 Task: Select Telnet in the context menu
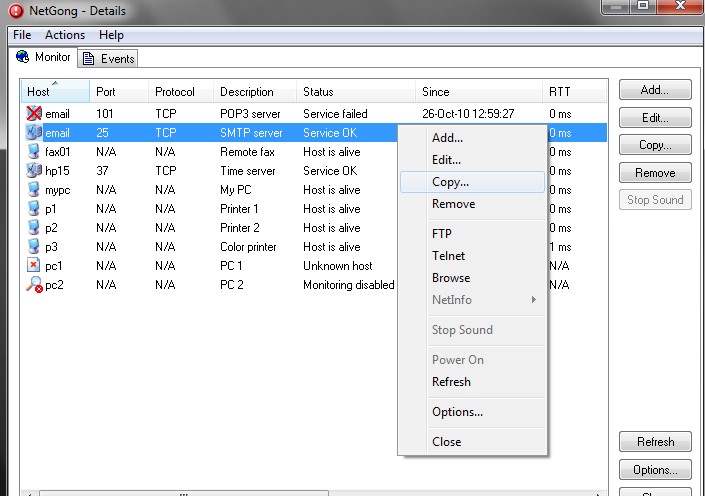[448, 256]
